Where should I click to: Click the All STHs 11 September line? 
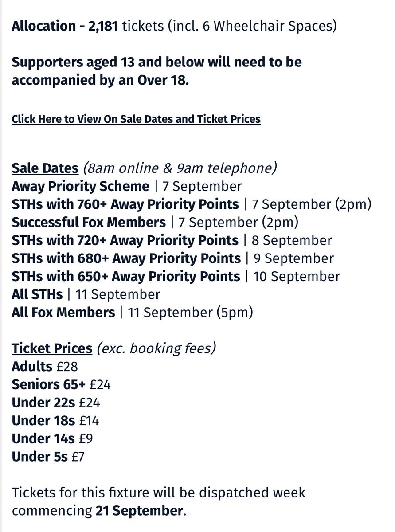click(86, 294)
